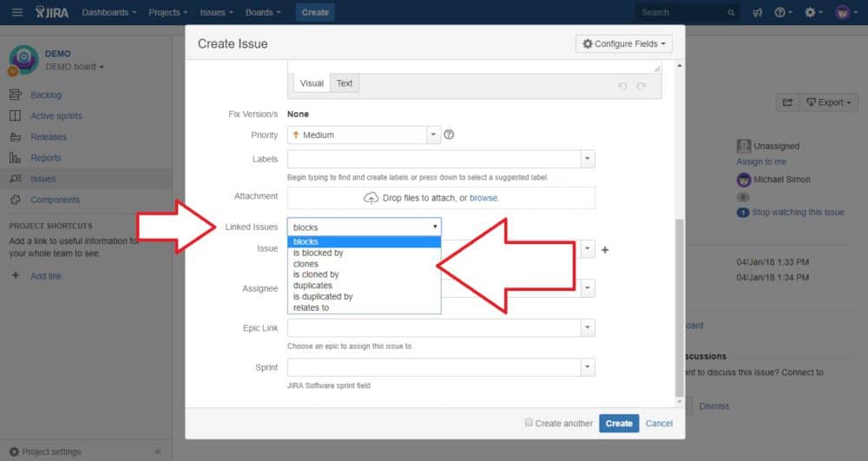This screenshot has height=461, width=868.
Task: Open the Dashboards menu
Action: 109,12
